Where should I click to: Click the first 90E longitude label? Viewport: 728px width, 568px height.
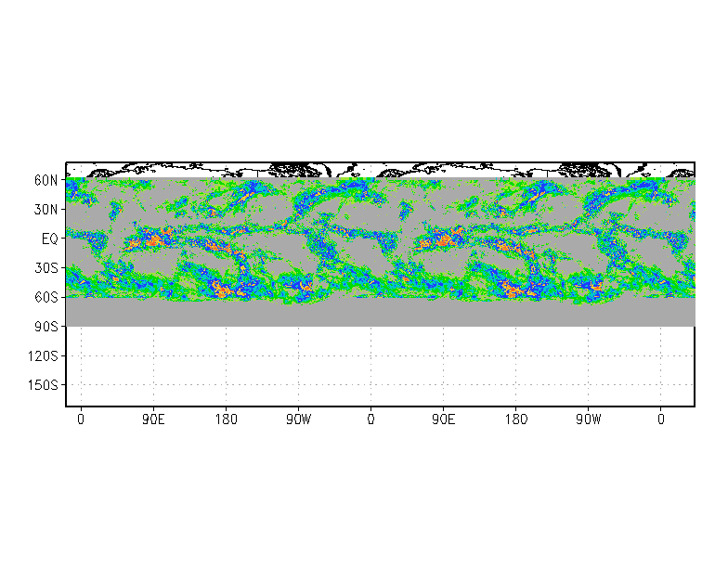point(154,420)
